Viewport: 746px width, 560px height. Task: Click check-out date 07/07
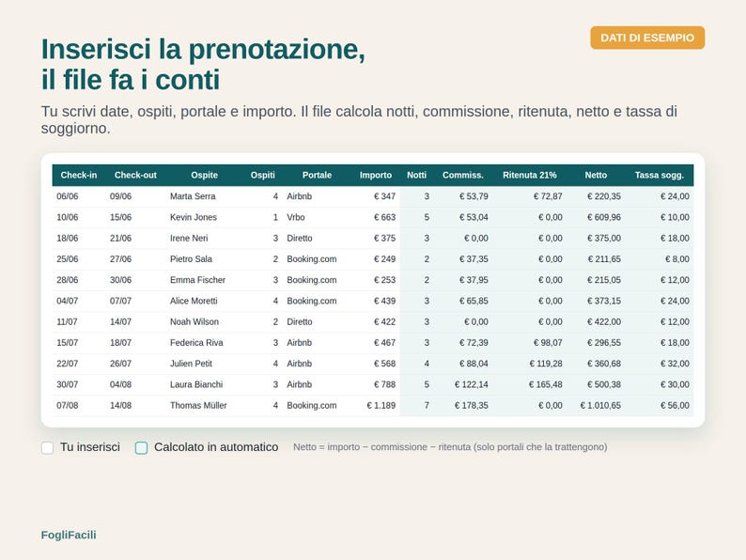120,301
